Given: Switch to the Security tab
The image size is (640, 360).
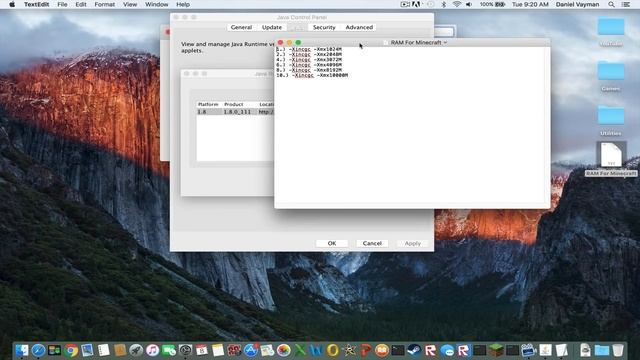Looking at the screenshot, I should (324, 27).
